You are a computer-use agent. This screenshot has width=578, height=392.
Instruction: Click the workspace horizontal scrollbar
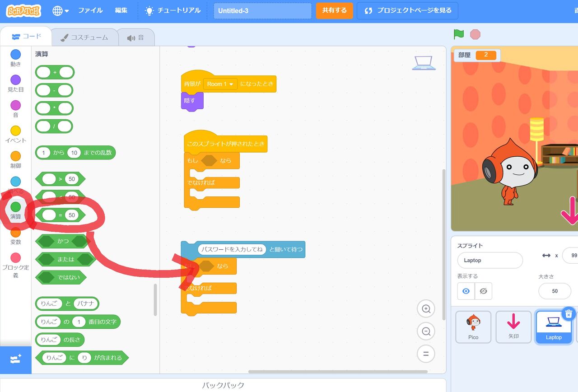pyautogui.click(x=338, y=372)
